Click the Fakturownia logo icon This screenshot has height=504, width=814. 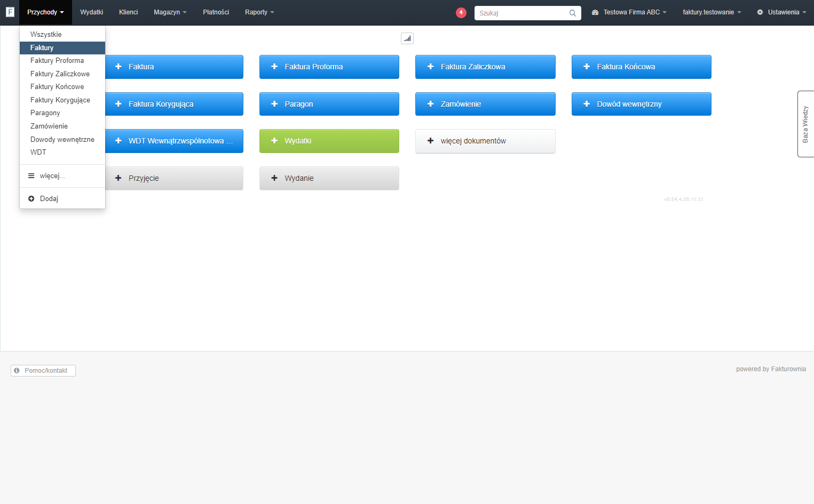(x=10, y=12)
